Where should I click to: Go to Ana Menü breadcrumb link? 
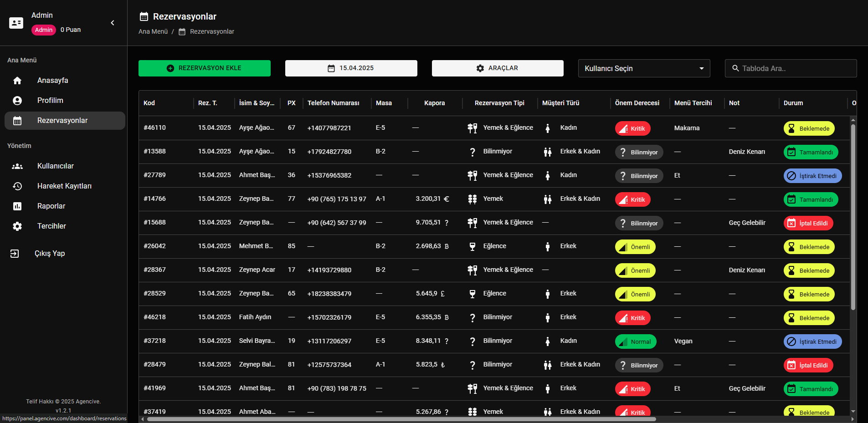pos(153,31)
